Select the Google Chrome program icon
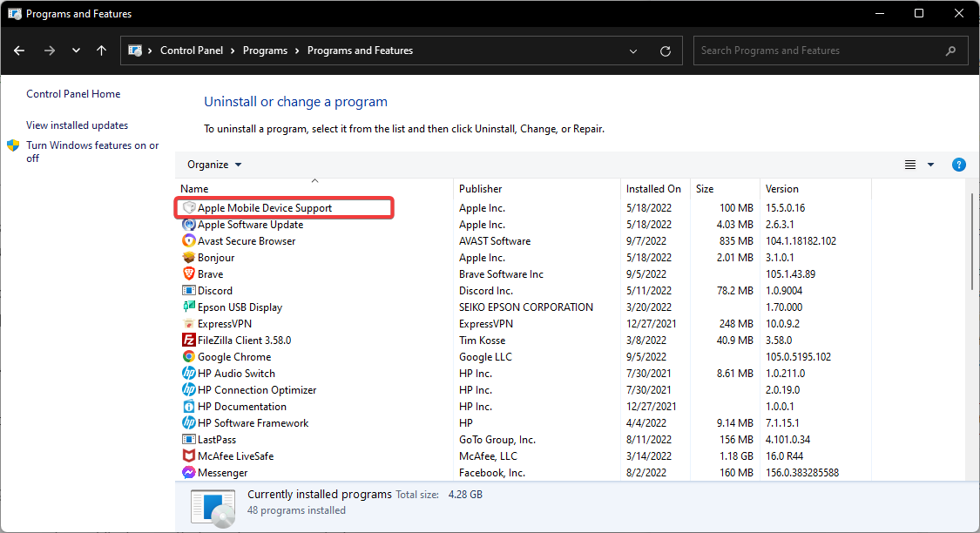This screenshot has height=533, width=980. (x=189, y=357)
